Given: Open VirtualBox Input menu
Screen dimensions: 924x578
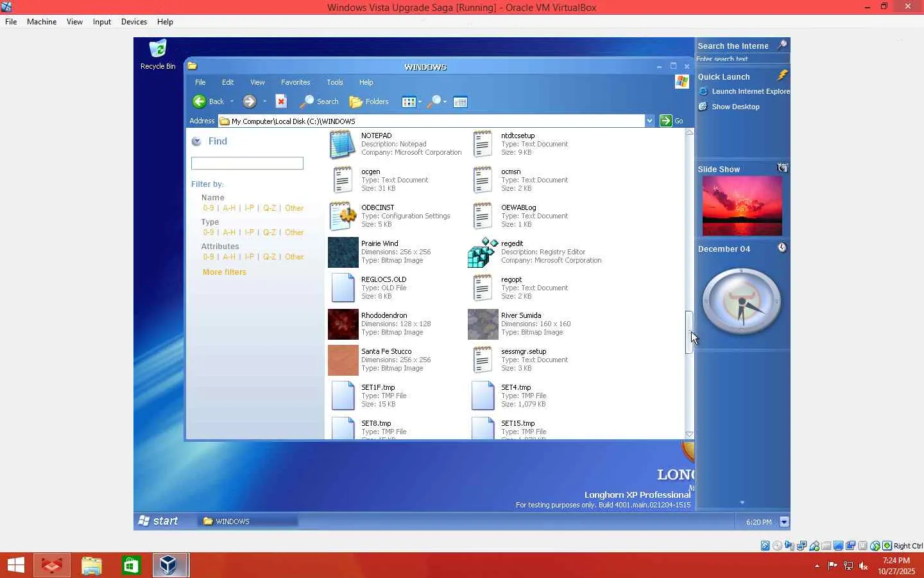Looking at the screenshot, I should point(102,22).
